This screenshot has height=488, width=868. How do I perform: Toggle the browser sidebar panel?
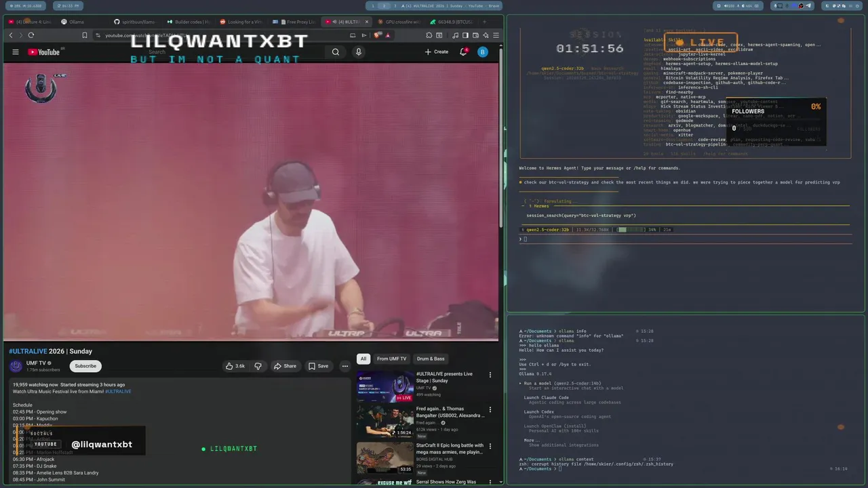pyautogui.click(x=465, y=35)
